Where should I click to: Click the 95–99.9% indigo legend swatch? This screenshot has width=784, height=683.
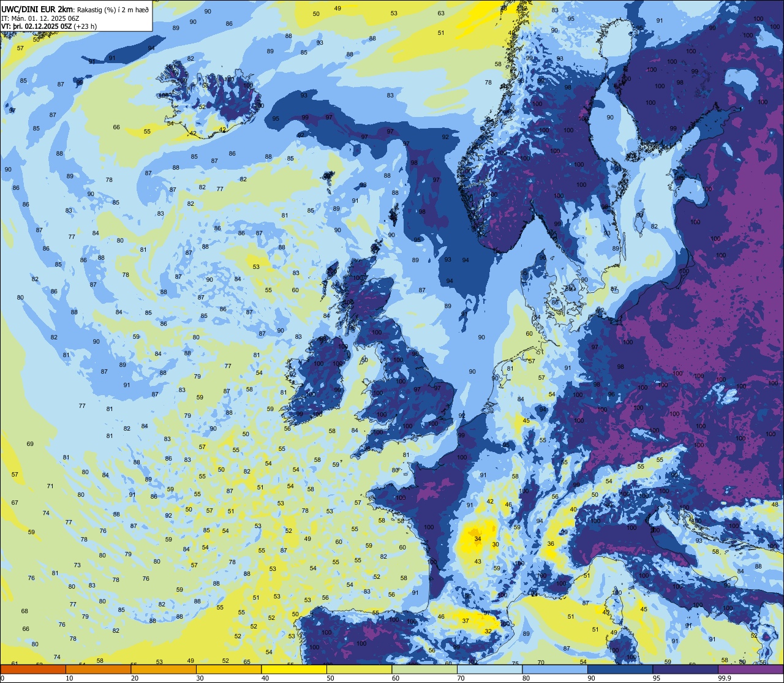pyautogui.click(x=685, y=669)
